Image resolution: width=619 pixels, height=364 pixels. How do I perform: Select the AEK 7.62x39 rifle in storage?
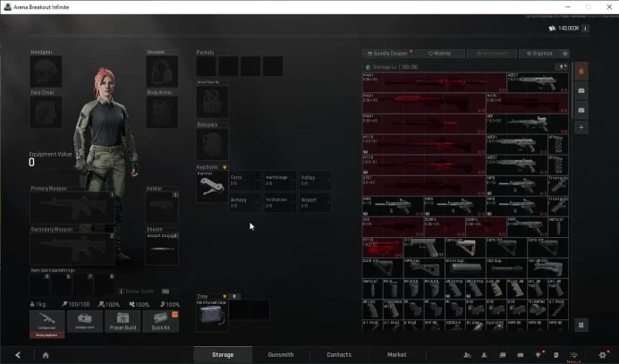click(528, 124)
